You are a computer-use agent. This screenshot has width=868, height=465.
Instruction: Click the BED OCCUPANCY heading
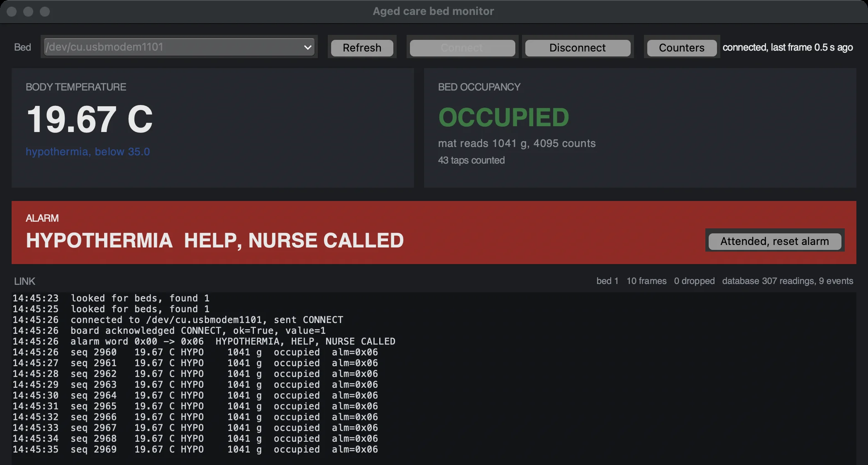[x=479, y=87]
